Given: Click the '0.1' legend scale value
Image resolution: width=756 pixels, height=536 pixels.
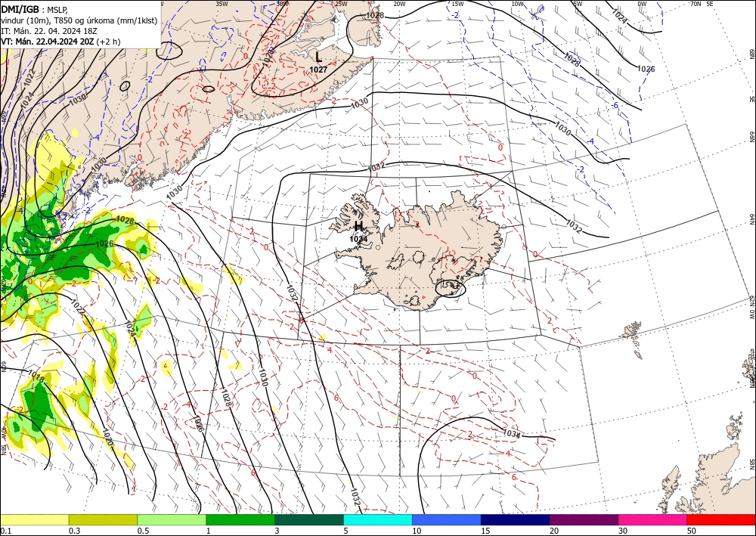Looking at the screenshot, I should (x=5, y=531).
